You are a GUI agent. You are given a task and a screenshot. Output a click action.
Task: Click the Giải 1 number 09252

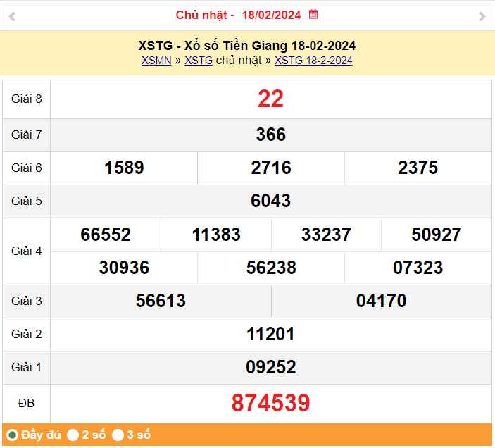pyautogui.click(x=270, y=367)
